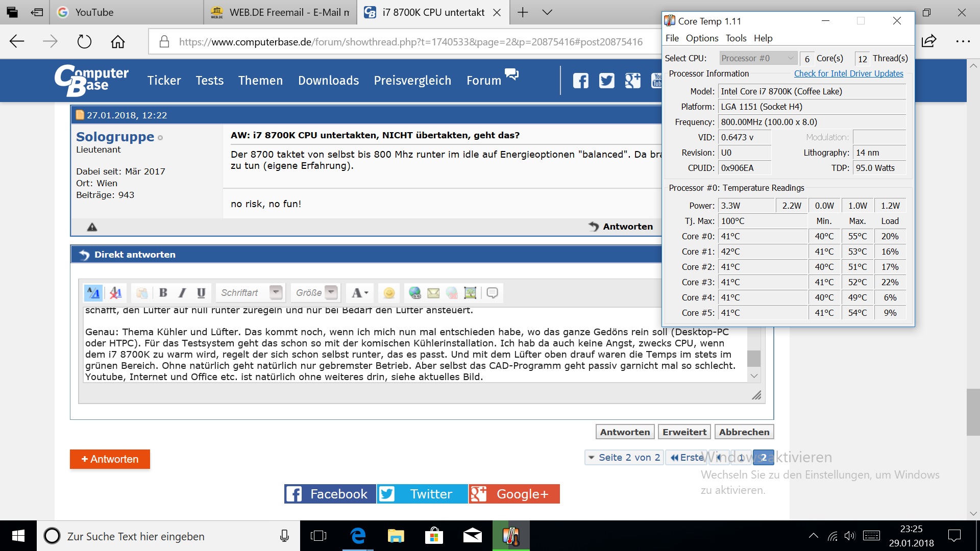This screenshot has height=551, width=980.
Task: Toggle bold formatting in reply editor
Action: (x=163, y=293)
